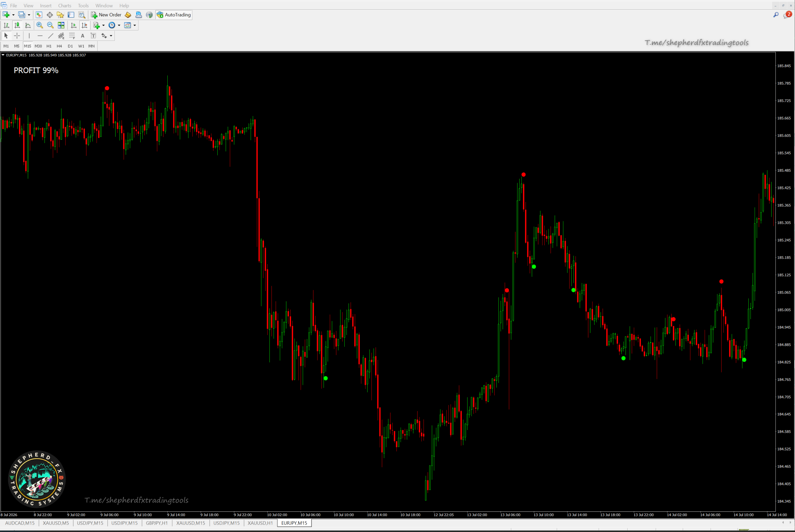Expand the Profiles dropdown arrow
This screenshot has height=532, width=795.
click(29, 15)
